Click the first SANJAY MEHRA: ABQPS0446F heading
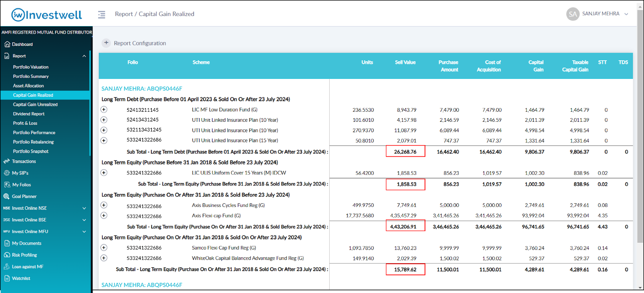644x293 pixels. (142, 88)
